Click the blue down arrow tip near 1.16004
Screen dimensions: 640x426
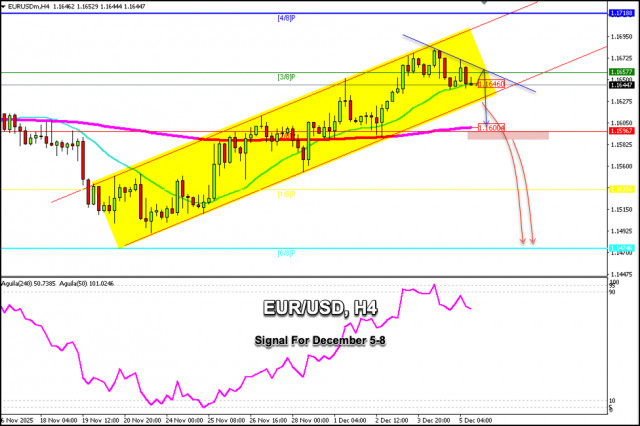click(x=486, y=124)
